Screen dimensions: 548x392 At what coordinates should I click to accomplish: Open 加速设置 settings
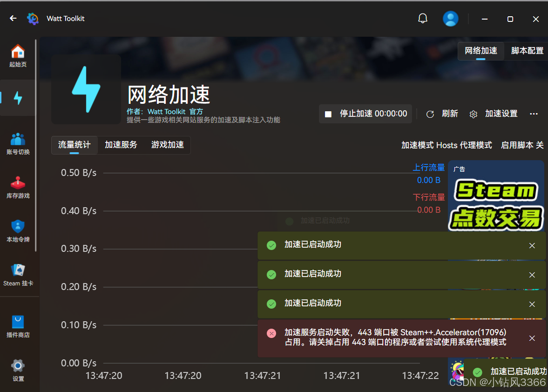(x=501, y=114)
